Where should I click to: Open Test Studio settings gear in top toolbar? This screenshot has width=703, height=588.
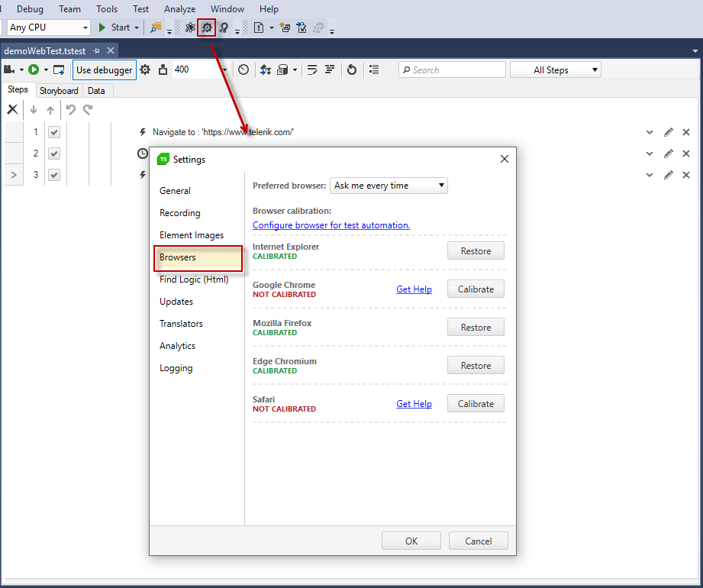[x=207, y=27]
